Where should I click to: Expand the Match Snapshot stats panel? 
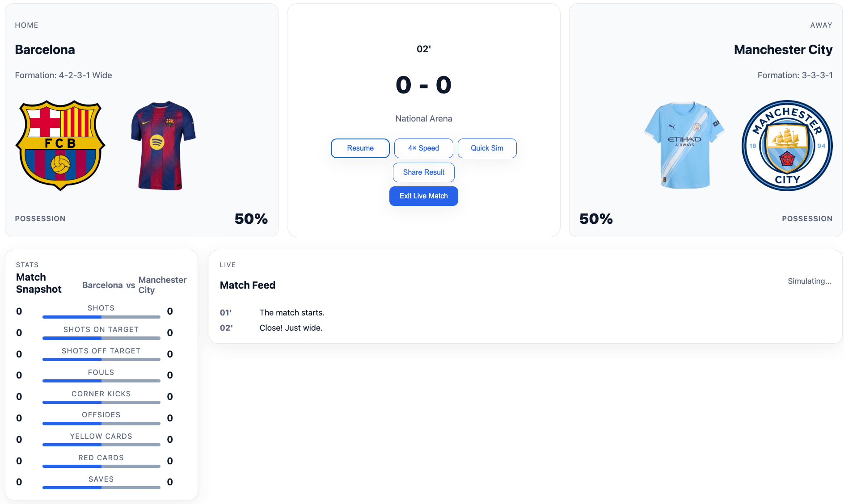[x=38, y=283]
